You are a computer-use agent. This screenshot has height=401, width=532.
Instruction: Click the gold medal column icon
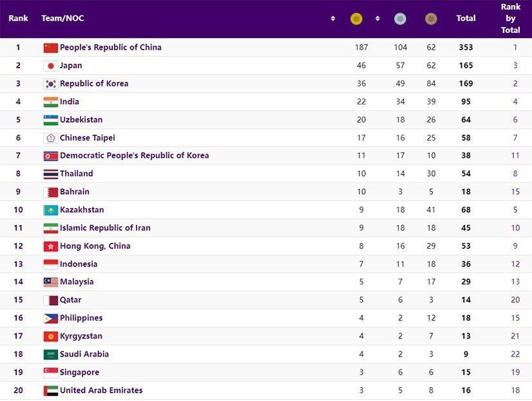(x=356, y=19)
